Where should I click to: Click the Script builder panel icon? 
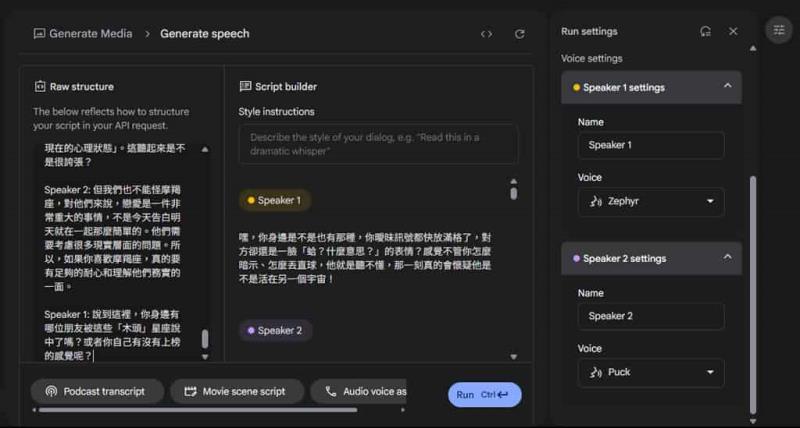[245, 87]
